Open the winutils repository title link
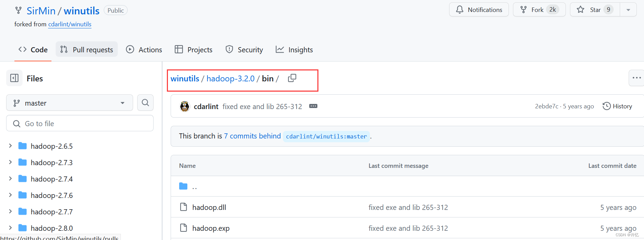 click(x=82, y=11)
